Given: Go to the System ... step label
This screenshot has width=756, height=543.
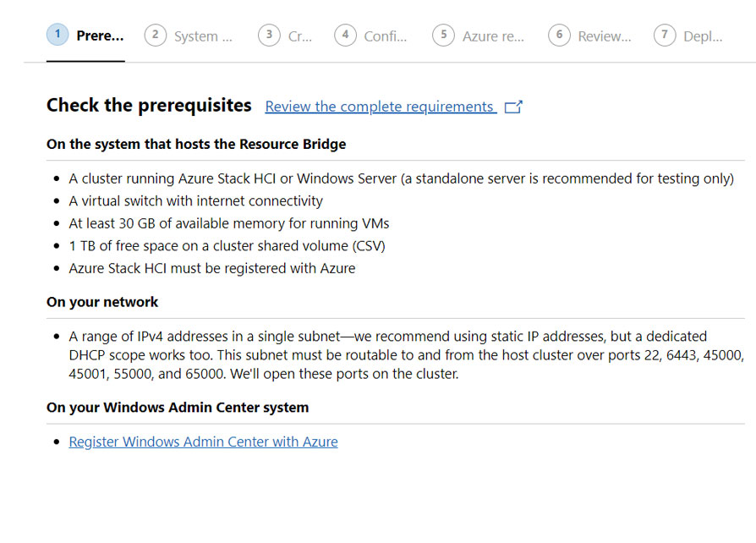Looking at the screenshot, I should pyautogui.click(x=203, y=36).
